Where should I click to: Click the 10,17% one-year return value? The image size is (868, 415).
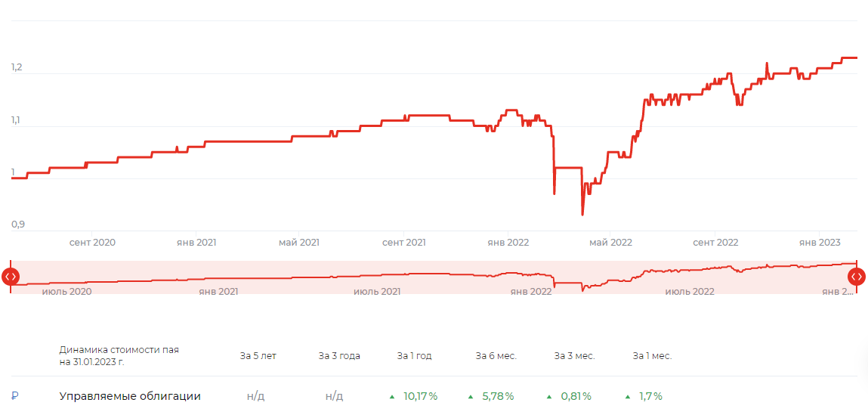421,396
